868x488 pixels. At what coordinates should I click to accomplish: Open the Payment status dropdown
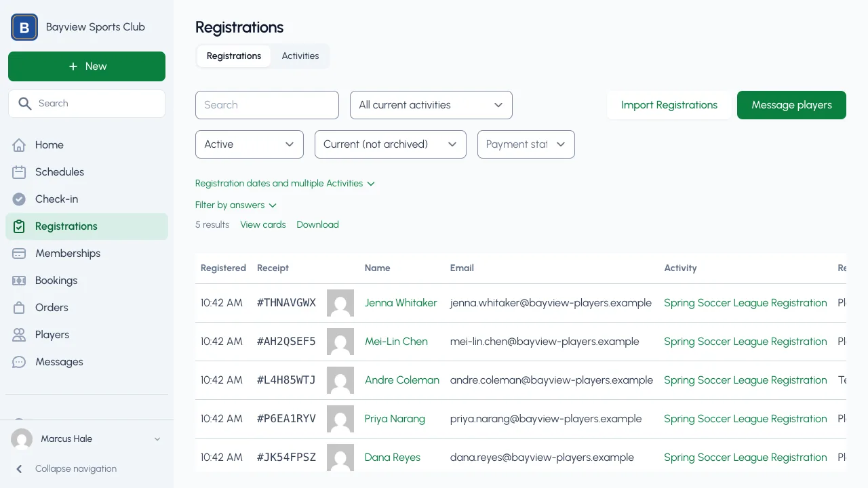(526, 144)
